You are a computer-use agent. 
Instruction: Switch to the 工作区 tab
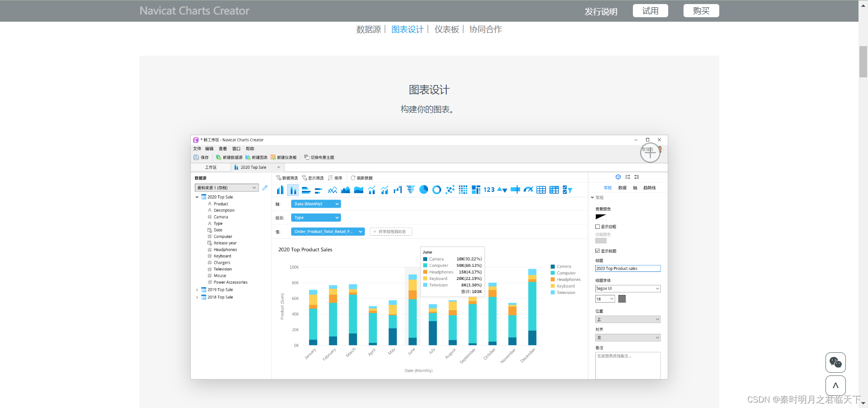tap(211, 167)
